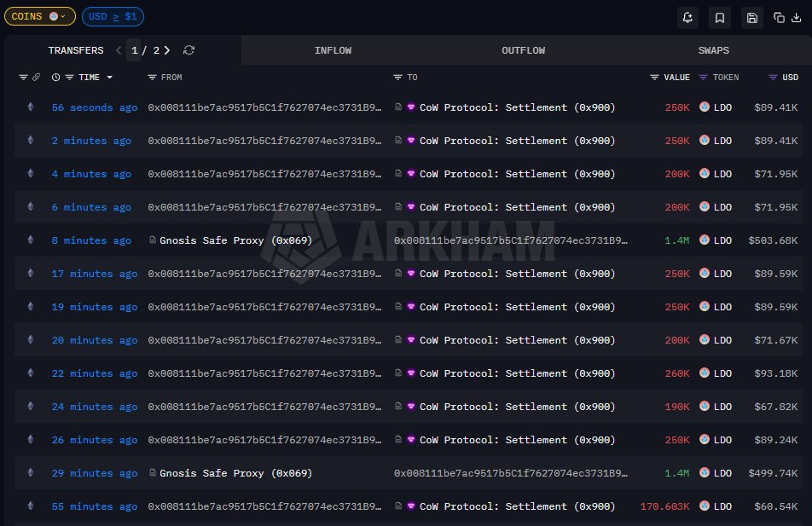
Task: Open the TOKEN column filter
Action: coord(703,77)
